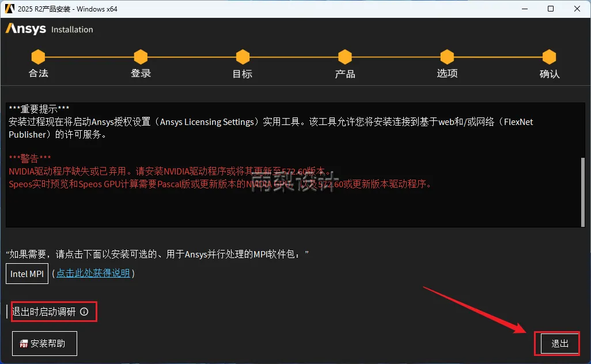Click the Ansys title bar app icon
591x364 pixels.
click(x=9, y=9)
